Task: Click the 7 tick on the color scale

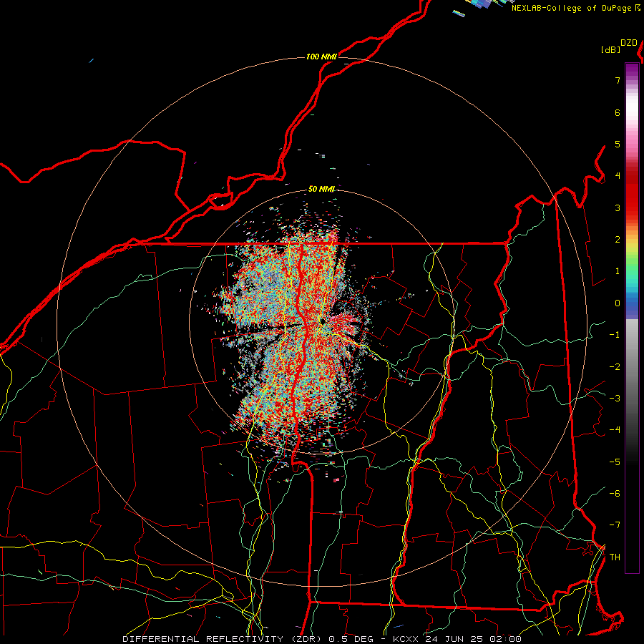Action: (x=618, y=80)
